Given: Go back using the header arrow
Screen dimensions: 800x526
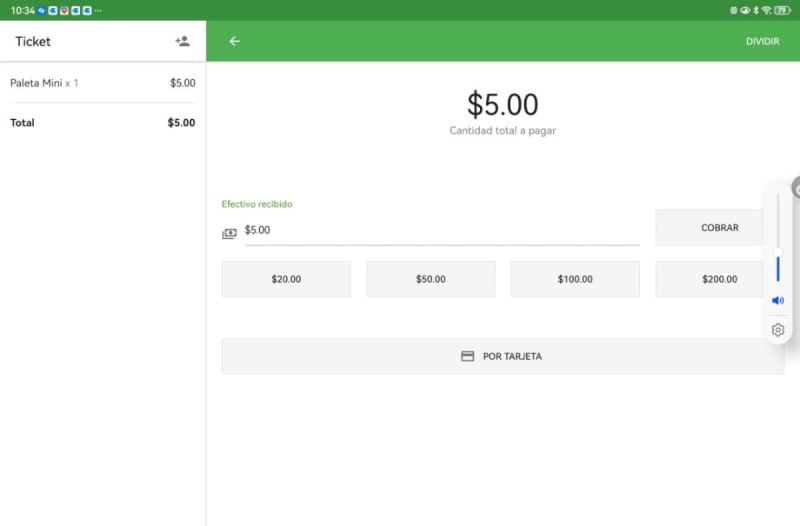Looking at the screenshot, I should tap(234, 41).
